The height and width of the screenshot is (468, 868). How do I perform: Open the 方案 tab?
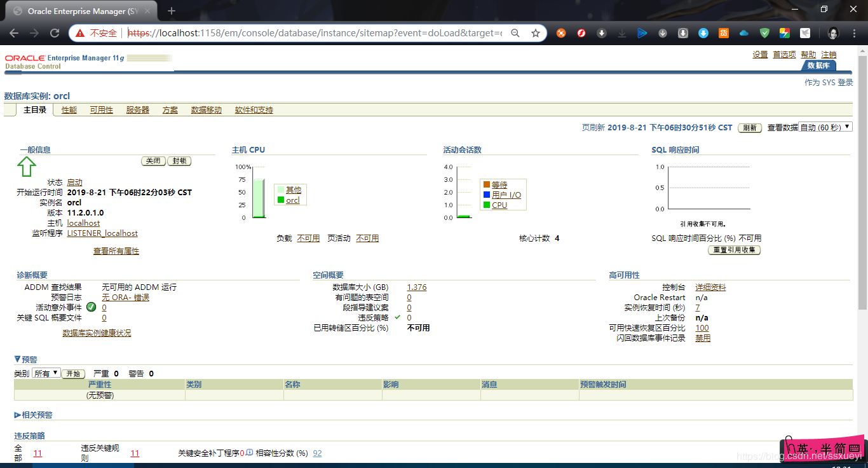[x=170, y=110]
